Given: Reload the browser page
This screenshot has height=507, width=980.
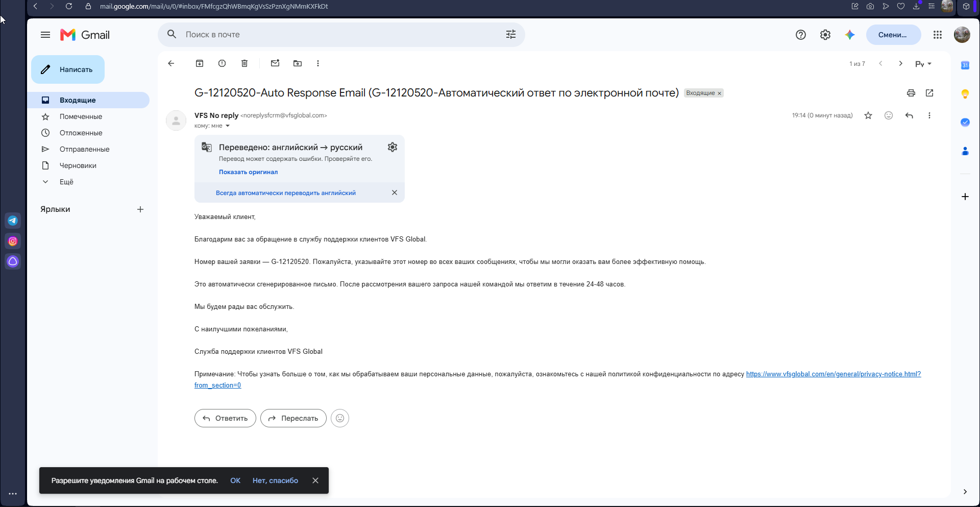Looking at the screenshot, I should [x=69, y=6].
